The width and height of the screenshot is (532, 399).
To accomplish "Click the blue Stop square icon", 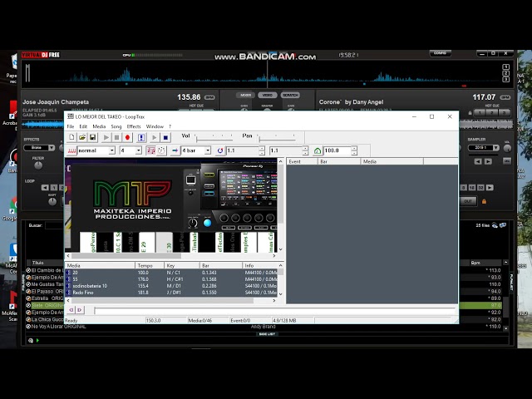I will [165, 137].
